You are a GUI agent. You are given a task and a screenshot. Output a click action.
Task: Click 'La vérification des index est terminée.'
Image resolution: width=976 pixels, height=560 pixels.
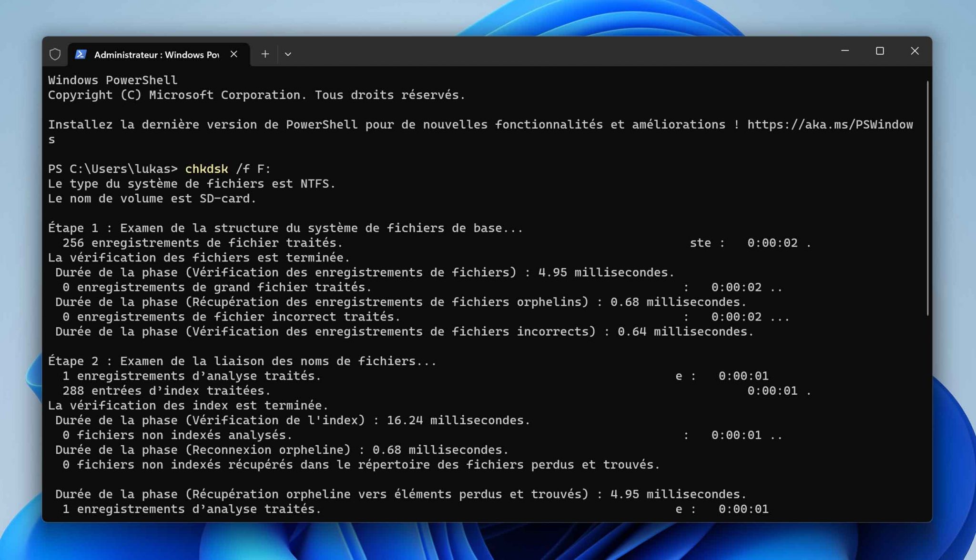[x=188, y=405]
